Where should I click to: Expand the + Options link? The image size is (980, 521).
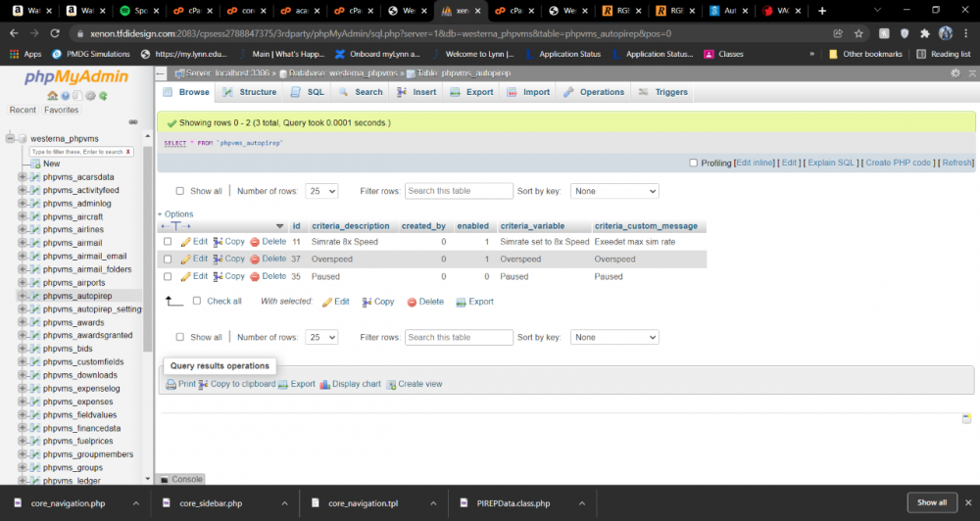(175, 213)
